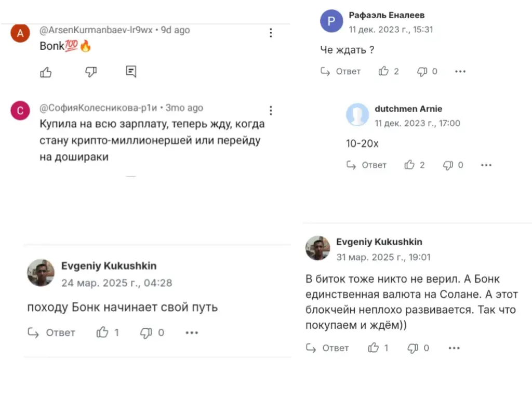
Task: Open Evgeniy Kukushkin avatar on 31 мар. comment
Action: (317, 248)
